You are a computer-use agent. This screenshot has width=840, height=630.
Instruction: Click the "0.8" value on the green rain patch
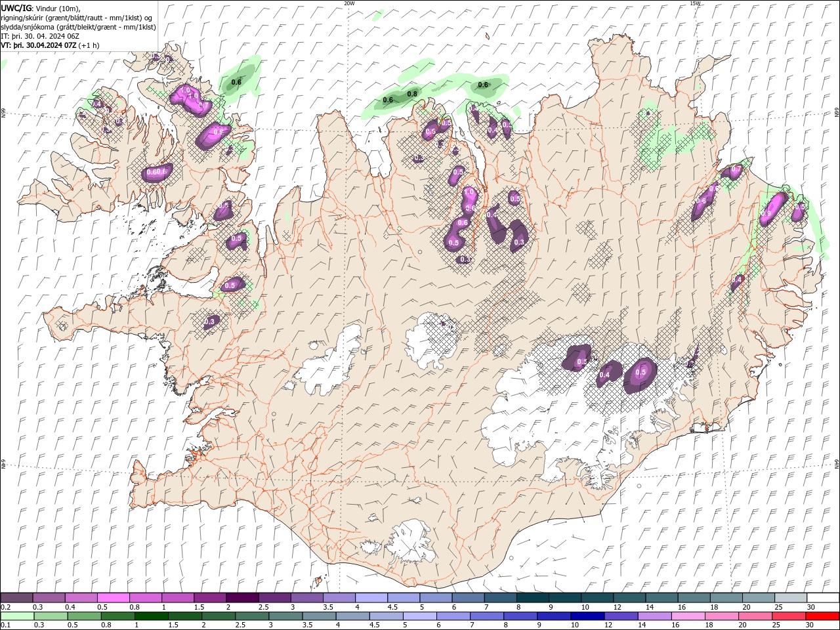[412, 94]
